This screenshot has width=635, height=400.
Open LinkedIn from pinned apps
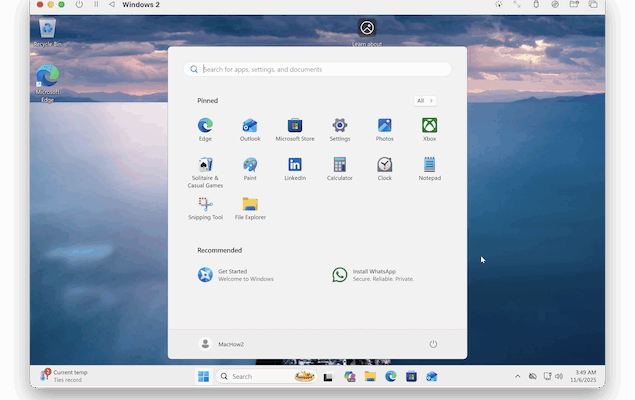coord(295,169)
